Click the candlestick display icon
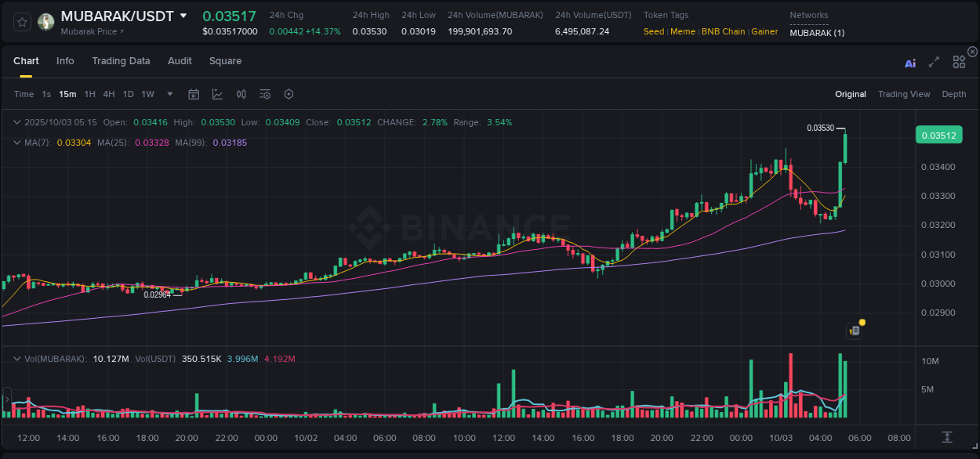This screenshot has height=459, width=980. pos(241,94)
